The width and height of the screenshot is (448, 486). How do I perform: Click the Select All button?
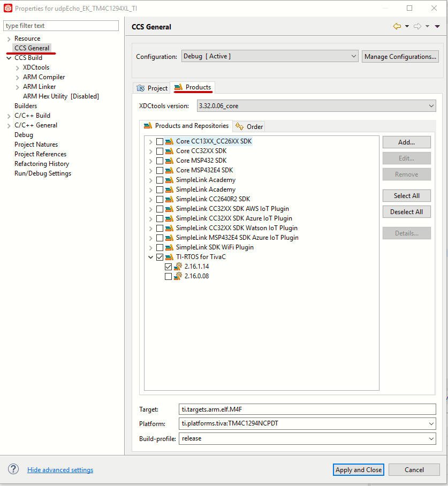406,195
